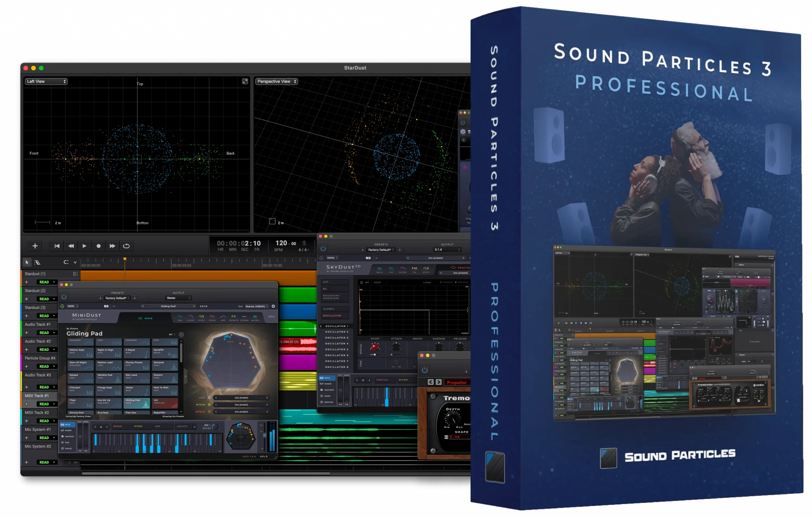Screen dimensions: 812x518
Task: Maximize the Left View viewport
Action: pos(245,81)
